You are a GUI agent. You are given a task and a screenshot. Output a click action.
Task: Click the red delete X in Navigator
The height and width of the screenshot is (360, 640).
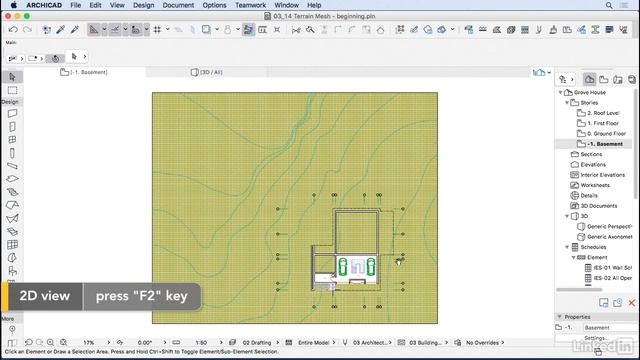pyautogui.click(x=631, y=302)
